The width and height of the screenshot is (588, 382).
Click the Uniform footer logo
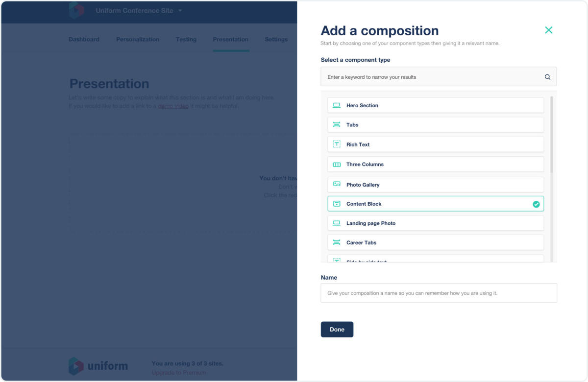tap(98, 366)
